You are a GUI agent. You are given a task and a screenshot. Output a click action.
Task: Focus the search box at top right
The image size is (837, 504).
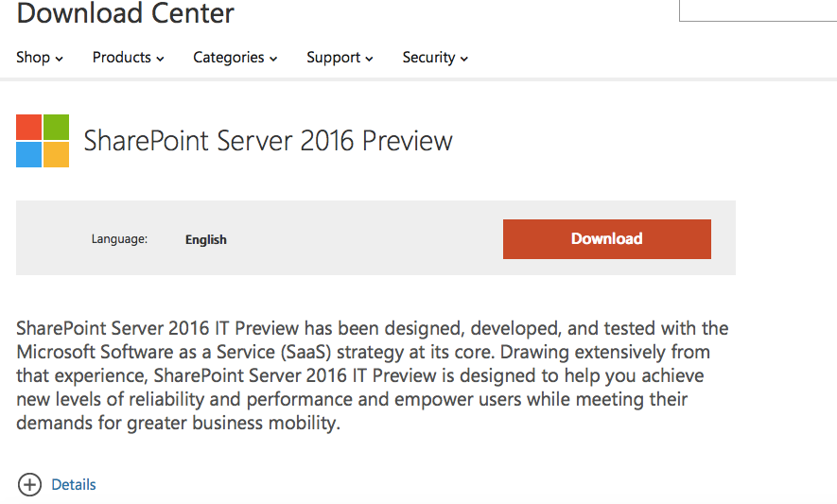pyautogui.click(x=758, y=10)
